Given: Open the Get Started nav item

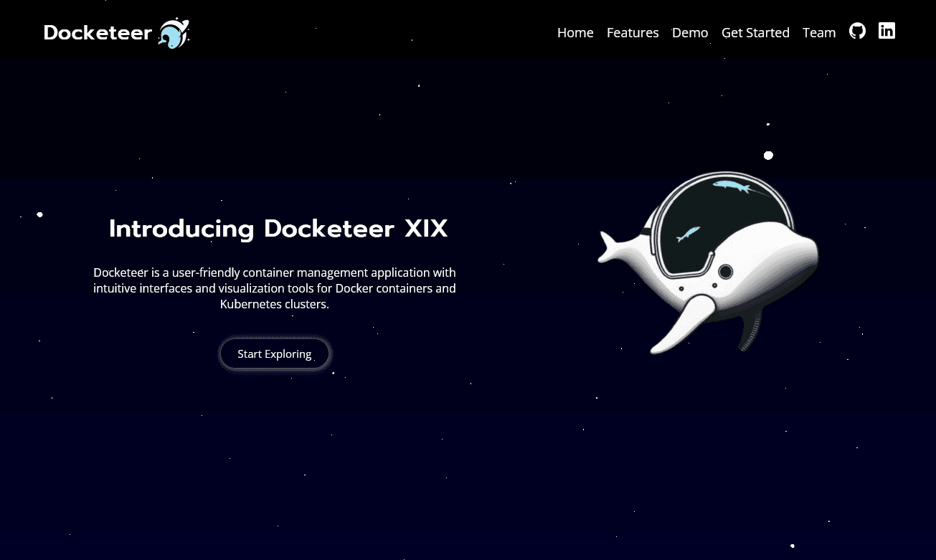Looking at the screenshot, I should point(755,33).
